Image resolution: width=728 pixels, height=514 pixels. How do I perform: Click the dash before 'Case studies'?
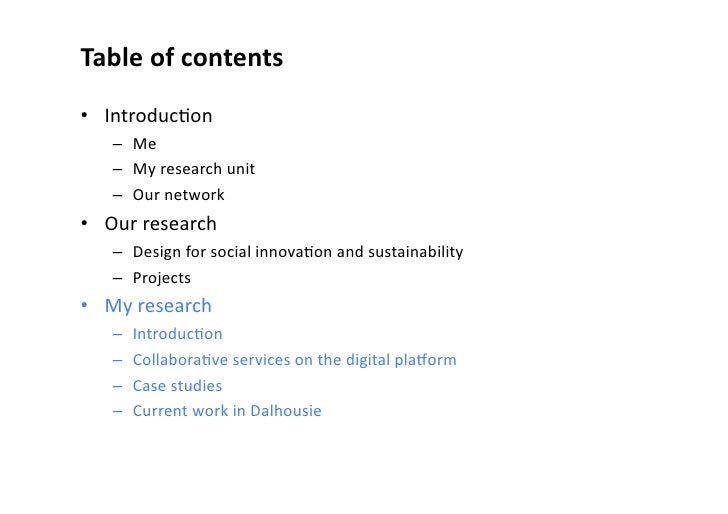pyautogui.click(x=117, y=386)
